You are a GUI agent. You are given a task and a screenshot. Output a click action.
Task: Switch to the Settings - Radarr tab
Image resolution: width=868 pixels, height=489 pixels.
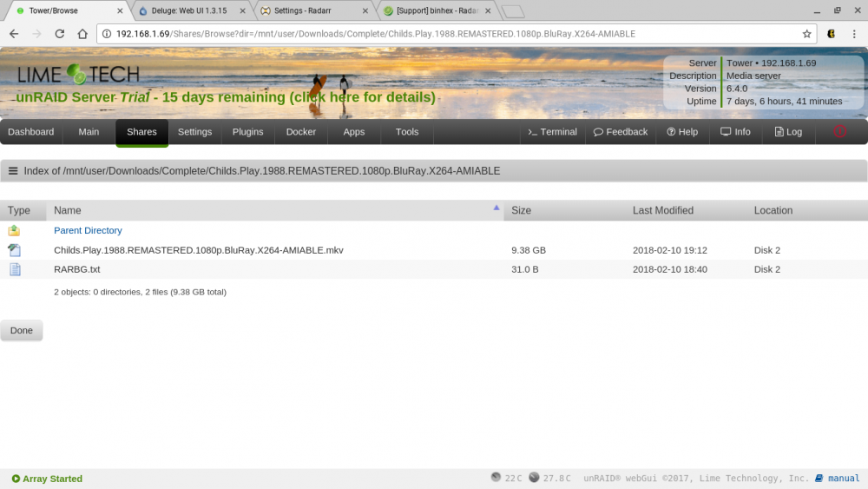(303, 10)
